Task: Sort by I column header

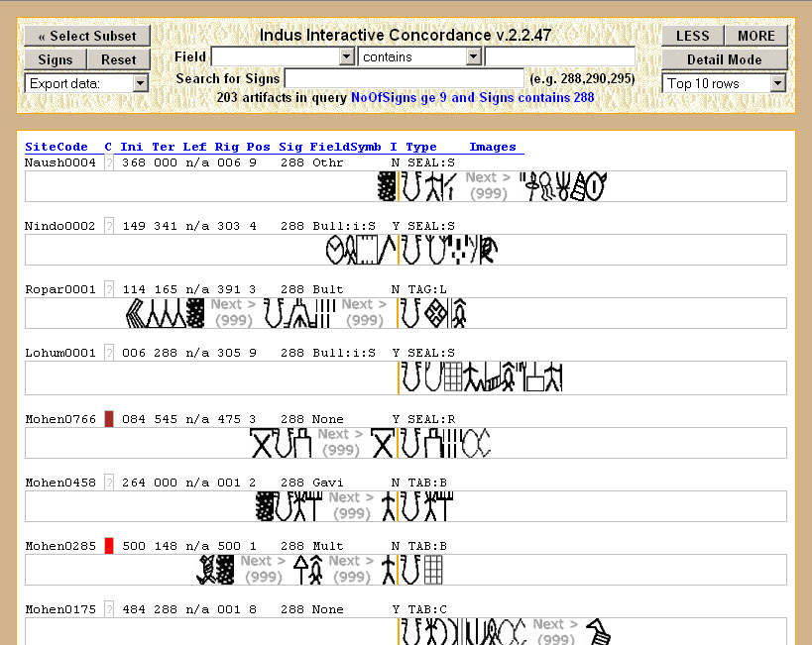Action: click(394, 147)
